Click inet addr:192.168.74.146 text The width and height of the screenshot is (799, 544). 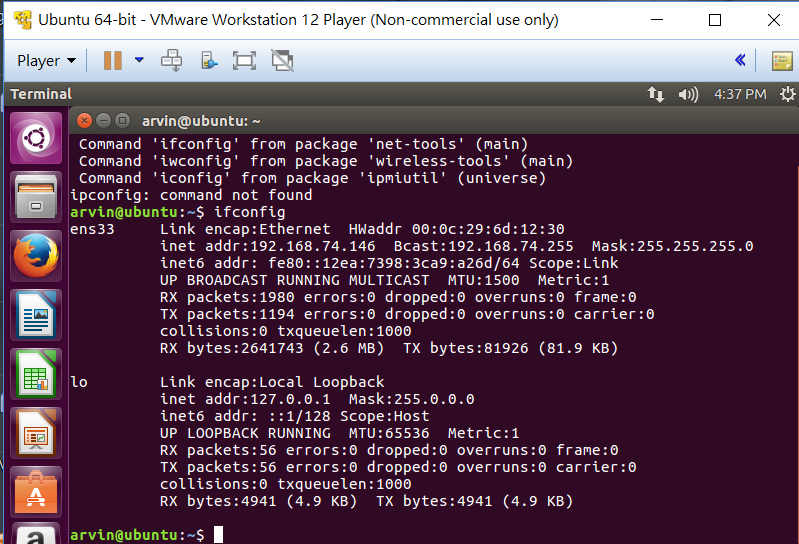click(x=268, y=247)
